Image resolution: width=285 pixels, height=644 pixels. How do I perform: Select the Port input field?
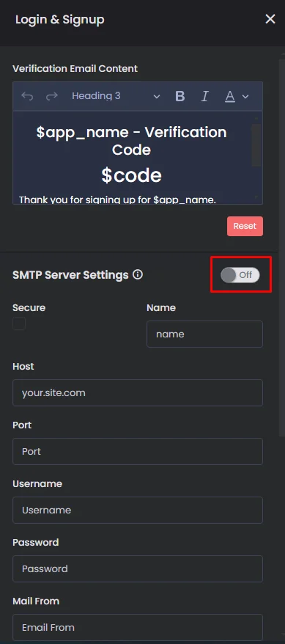point(138,451)
